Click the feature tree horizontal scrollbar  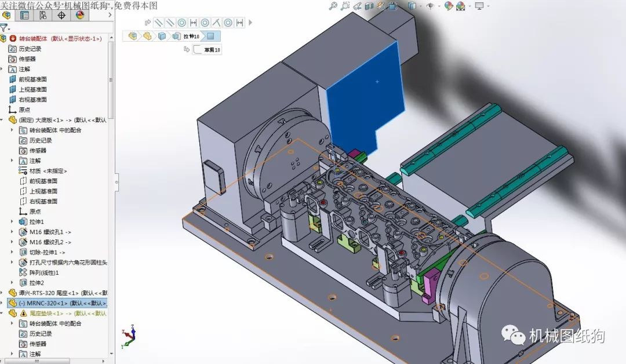point(37,361)
